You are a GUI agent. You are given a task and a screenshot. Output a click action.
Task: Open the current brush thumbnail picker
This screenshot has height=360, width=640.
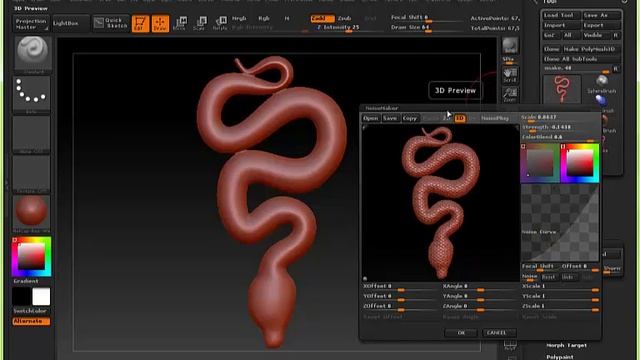coord(32,54)
